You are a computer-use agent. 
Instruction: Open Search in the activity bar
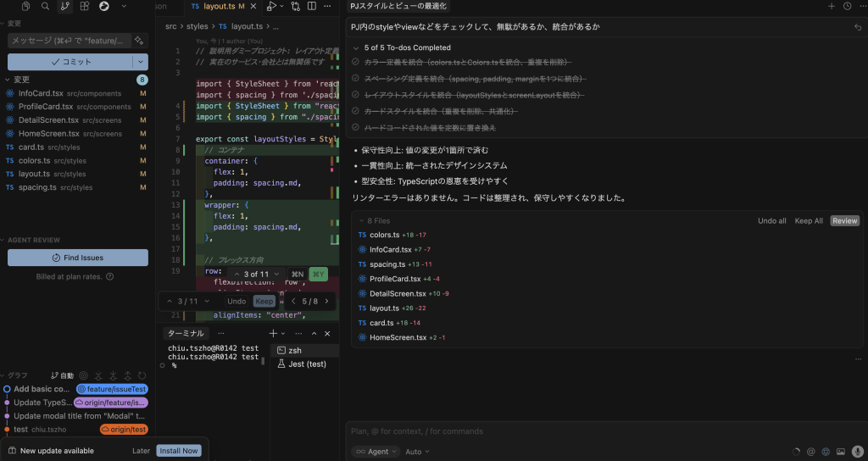(46, 6)
